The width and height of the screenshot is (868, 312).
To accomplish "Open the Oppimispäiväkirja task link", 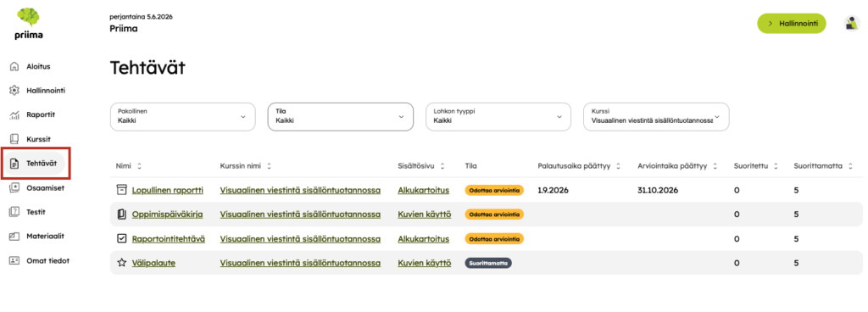I will [167, 214].
